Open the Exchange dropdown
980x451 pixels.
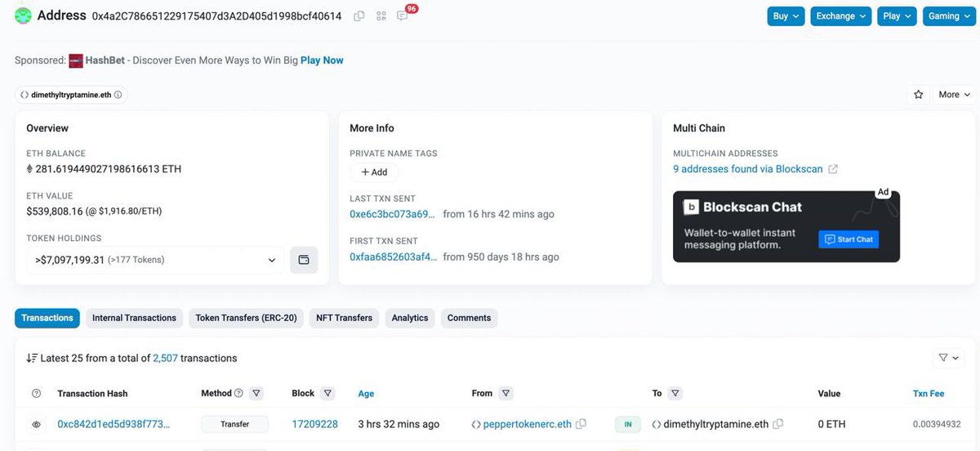841,16
